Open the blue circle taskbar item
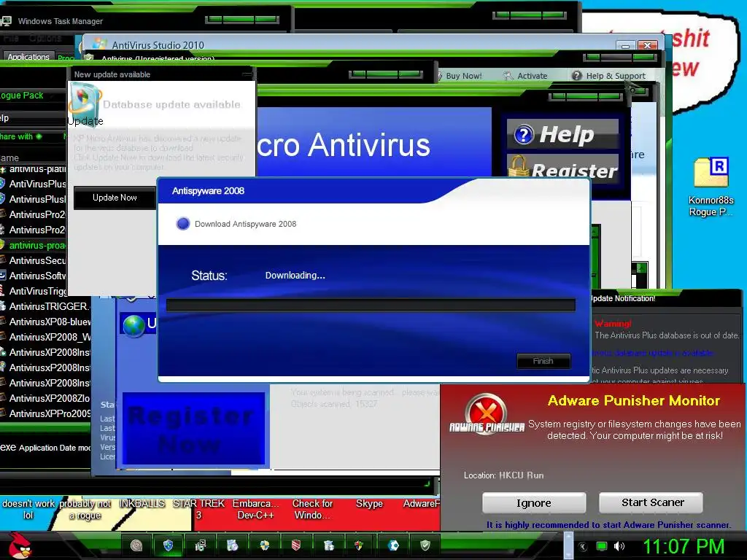The image size is (747, 560). coord(393,545)
